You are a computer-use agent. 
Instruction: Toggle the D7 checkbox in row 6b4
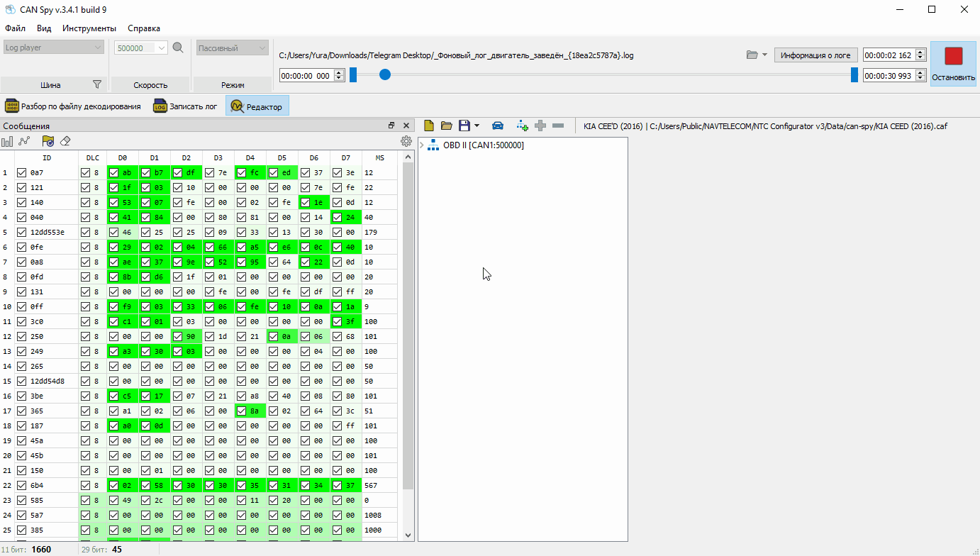pos(337,485)
